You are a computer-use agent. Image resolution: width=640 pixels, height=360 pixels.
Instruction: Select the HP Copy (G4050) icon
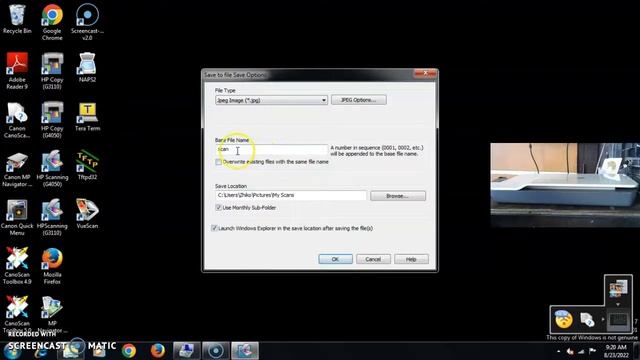(x=52, y=120)
